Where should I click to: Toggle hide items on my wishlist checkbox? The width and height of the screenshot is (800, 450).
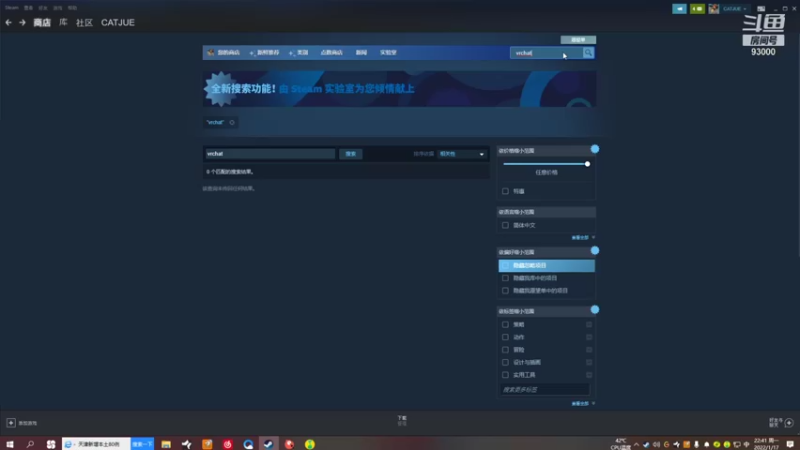click(505, 291)
